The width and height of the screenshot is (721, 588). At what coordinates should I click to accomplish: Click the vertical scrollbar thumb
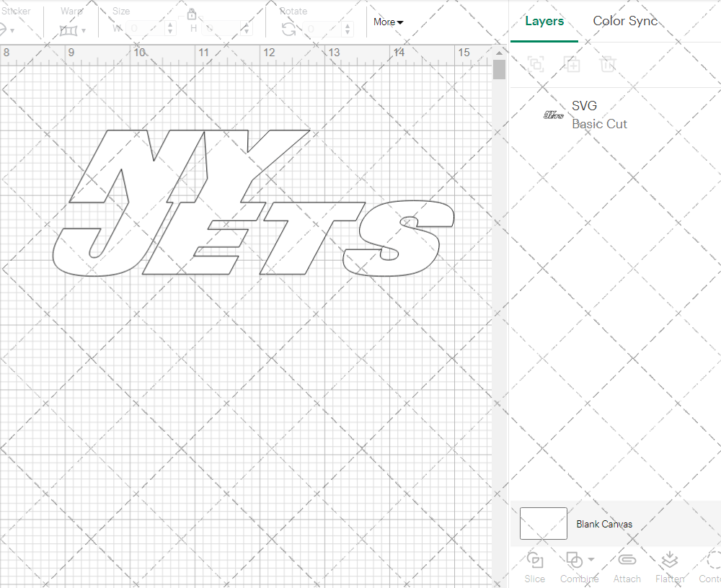click(500, 69)
